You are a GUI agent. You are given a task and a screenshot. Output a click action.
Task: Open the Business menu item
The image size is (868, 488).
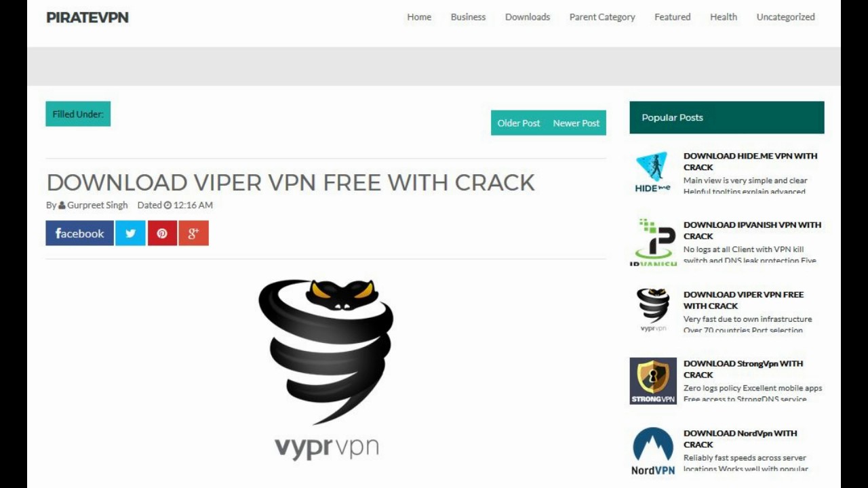pyautogui.click(x=468, y=17)
